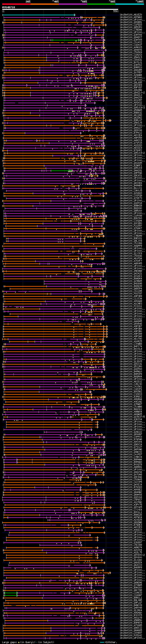
Task: Click the cyan ~100% identity legend bar
Action: click(130, 4)
